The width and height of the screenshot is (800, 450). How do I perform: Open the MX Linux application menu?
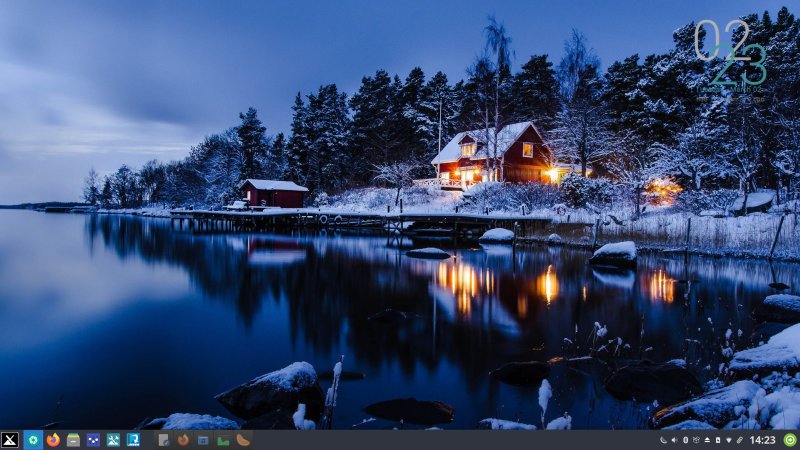tap(10, 440)
